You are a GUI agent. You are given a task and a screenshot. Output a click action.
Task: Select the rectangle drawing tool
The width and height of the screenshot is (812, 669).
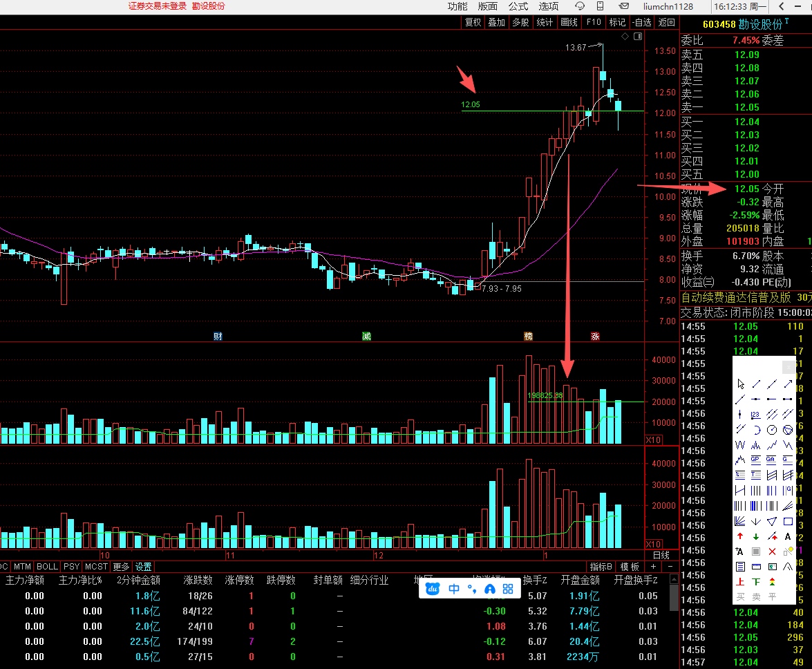[x=788, y=521]
